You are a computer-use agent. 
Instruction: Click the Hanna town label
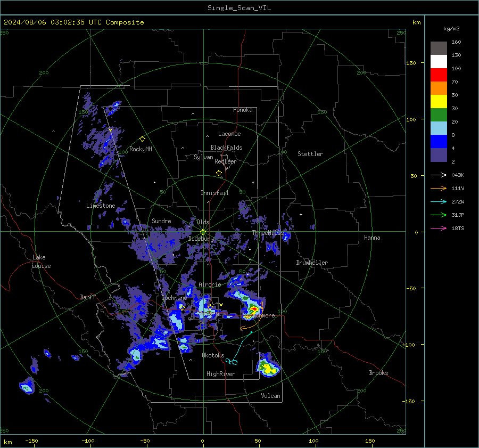tap(372, 238)
